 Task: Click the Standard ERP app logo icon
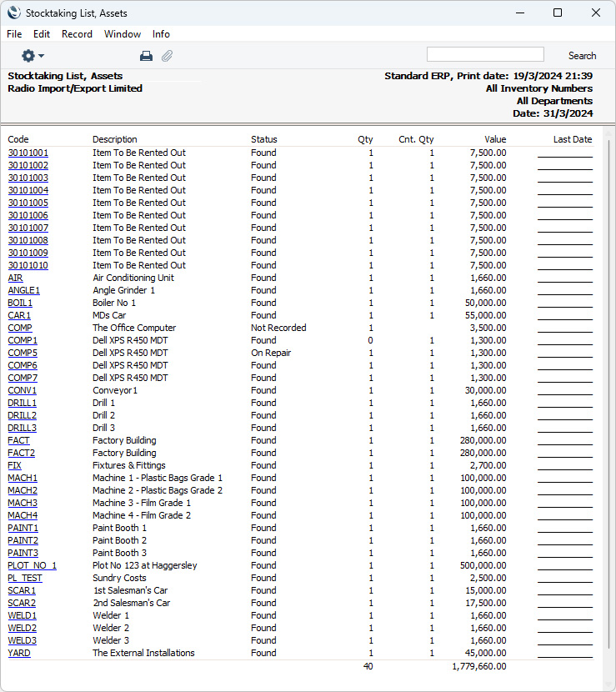coord(14,13)
